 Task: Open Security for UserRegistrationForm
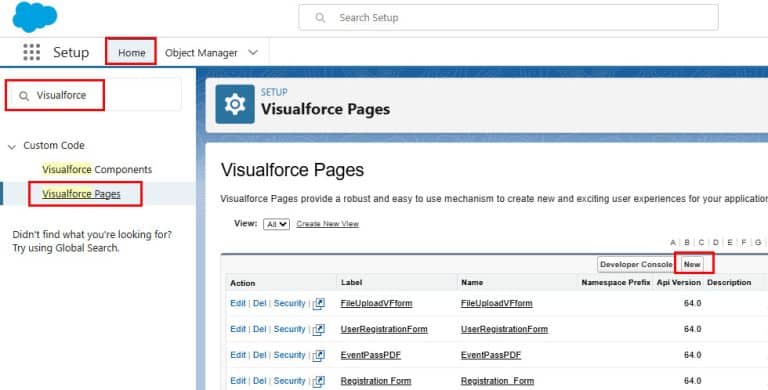(289, 329)
